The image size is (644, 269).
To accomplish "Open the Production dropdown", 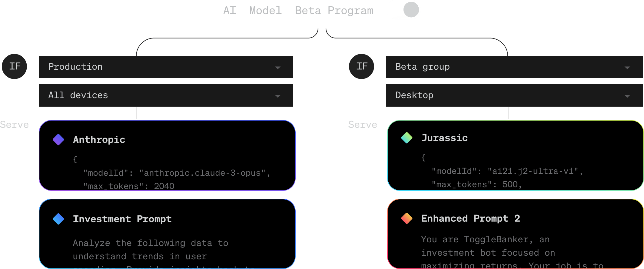I will tap(166, 67).
